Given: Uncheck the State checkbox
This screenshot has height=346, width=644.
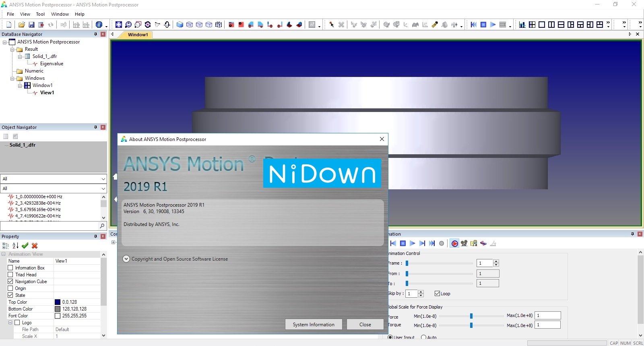Looking at the screenshot, I should [x=10, y=295].
